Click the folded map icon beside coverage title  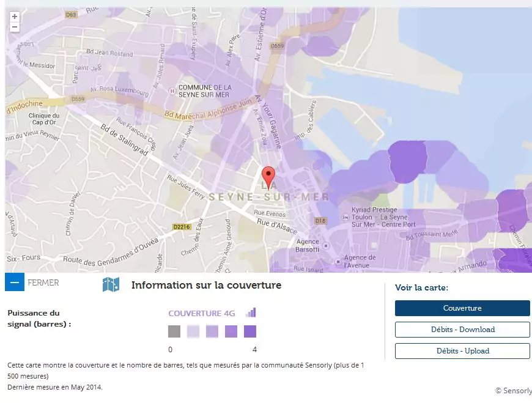pyautogui.click(x=111, y=284)
